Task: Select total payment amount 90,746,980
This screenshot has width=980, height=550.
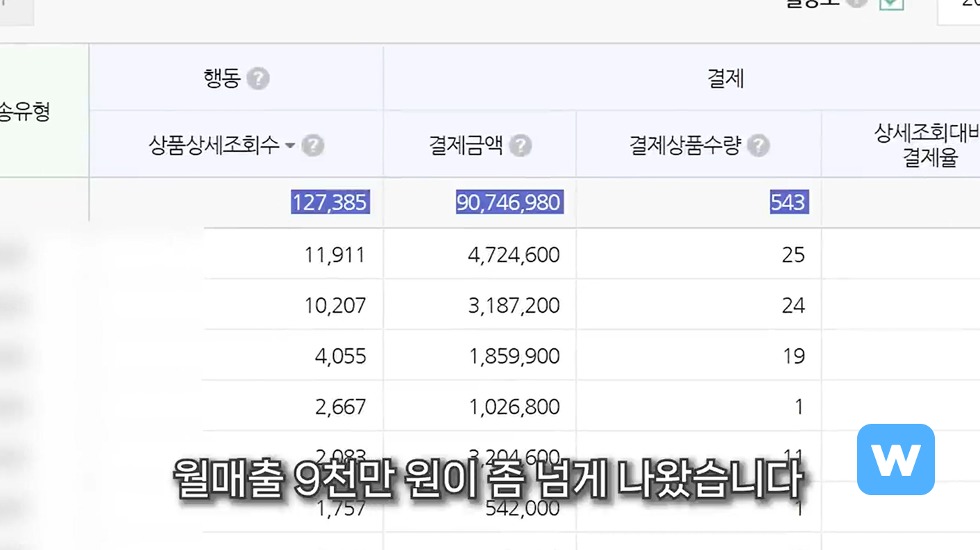Action: tap(509, 203)
